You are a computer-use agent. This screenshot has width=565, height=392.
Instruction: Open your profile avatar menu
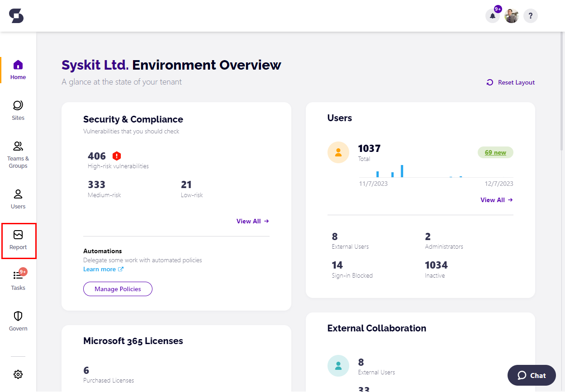click(x=511, y=16)
